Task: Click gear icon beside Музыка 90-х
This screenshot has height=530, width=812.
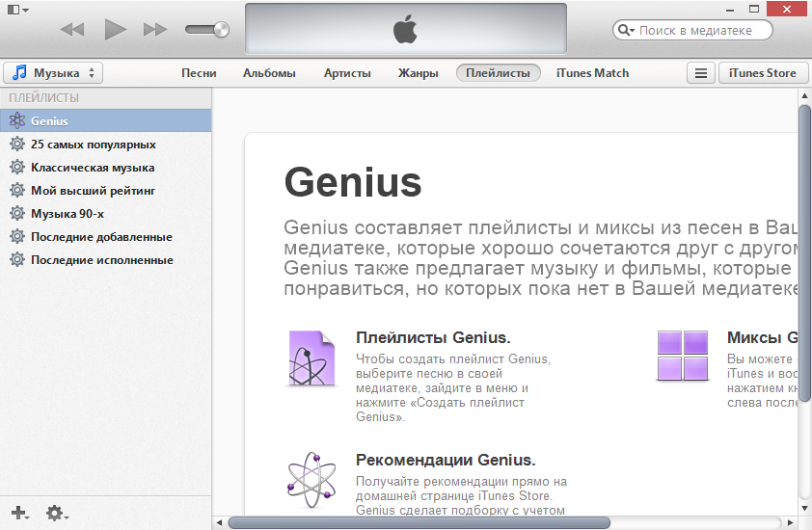Action: coord(17,213)
